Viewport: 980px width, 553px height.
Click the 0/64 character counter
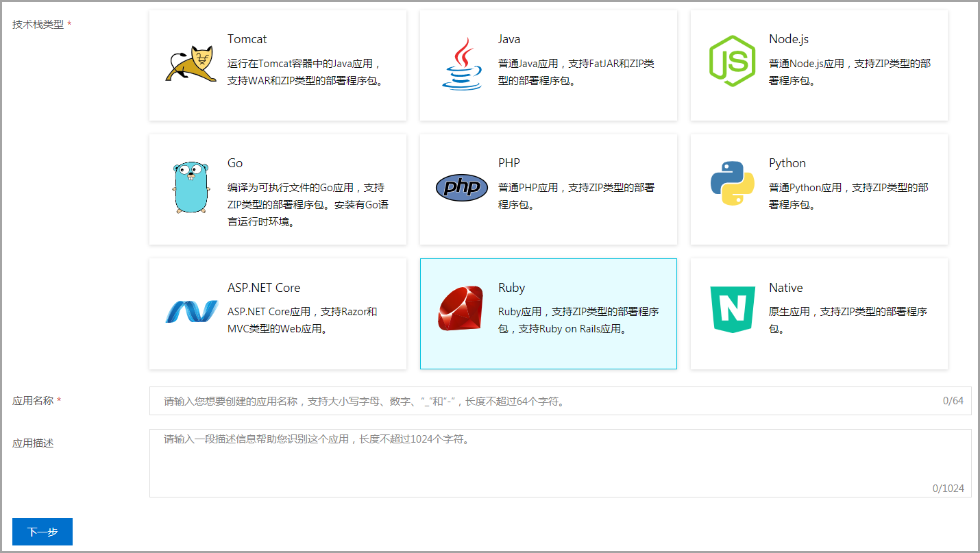click(x=953, y=401)
